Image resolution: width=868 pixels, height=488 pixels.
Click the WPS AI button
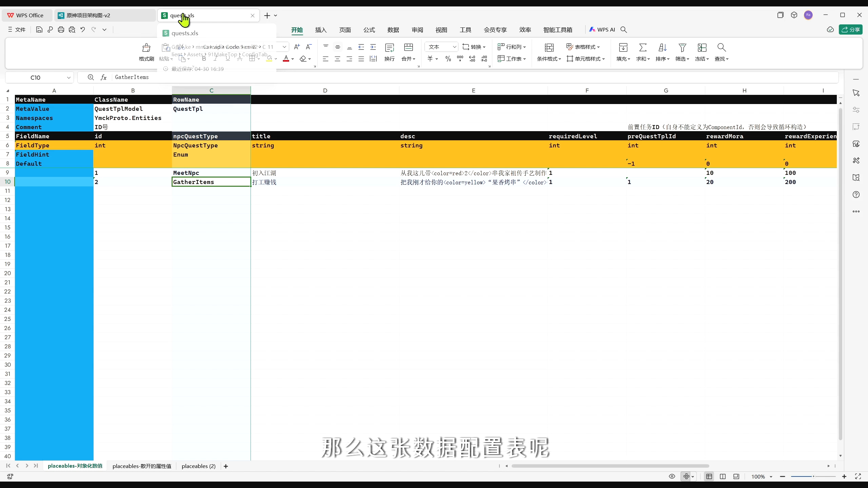[602, 30]
